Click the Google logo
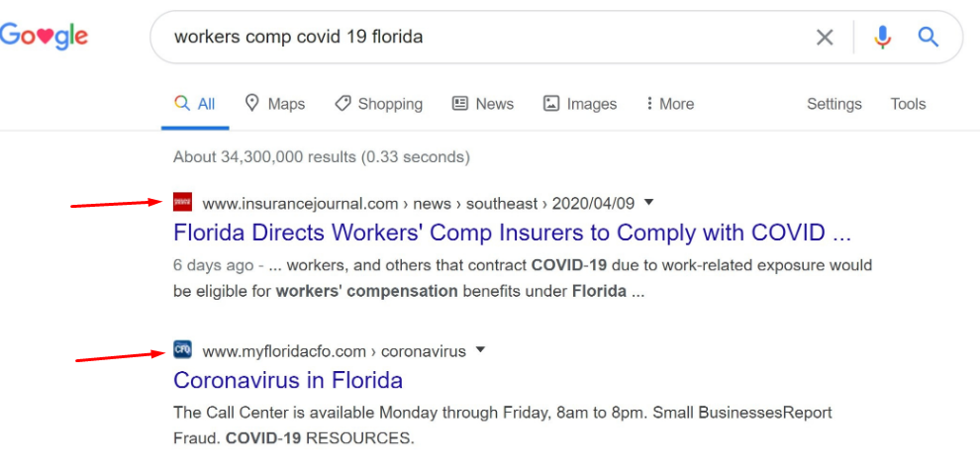Image resolution: width=980 pixels, height=471 pixels. 44,38
